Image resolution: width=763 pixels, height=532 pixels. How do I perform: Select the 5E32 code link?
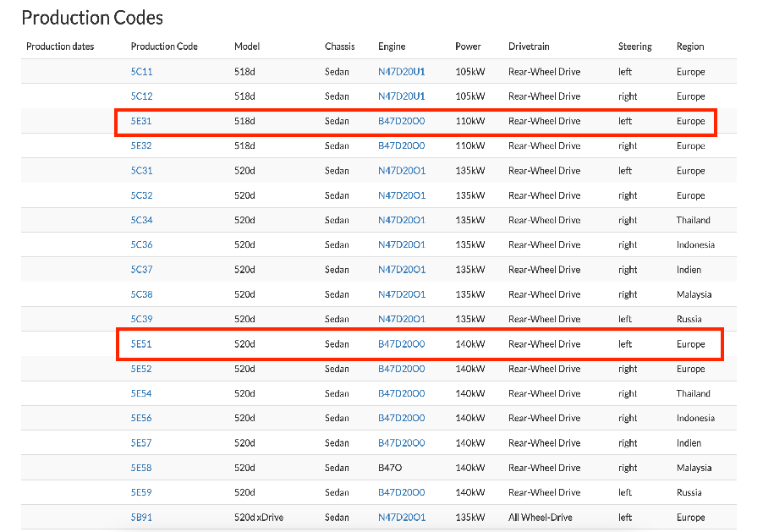(x=141, y=145)
